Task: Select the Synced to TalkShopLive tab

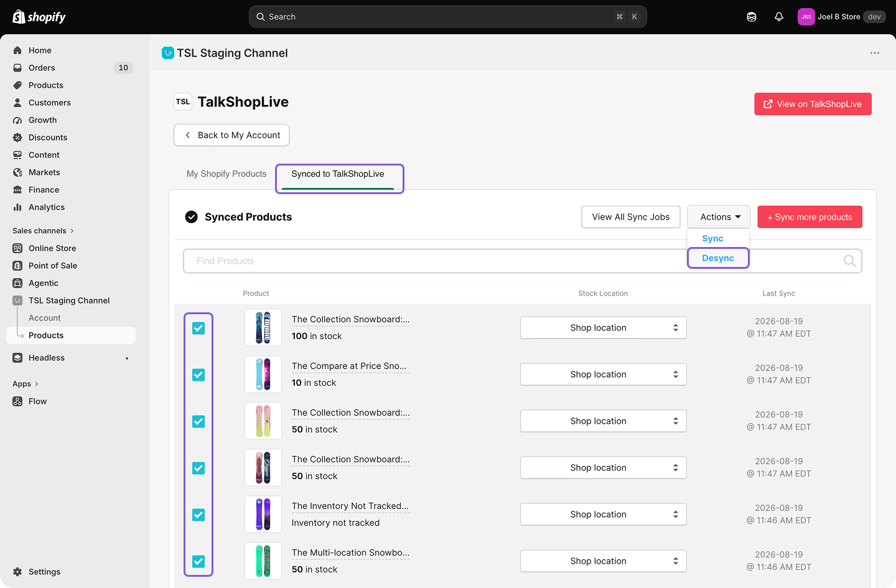Action: coord(338,174)
